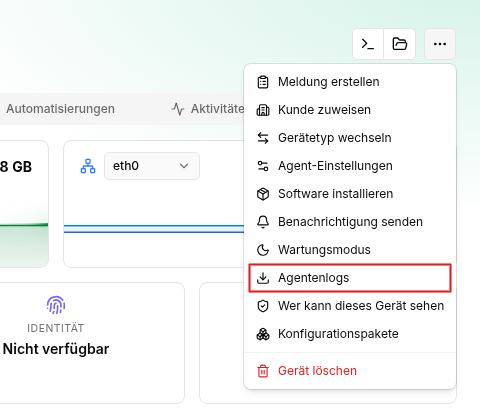Open the remote terminal icon button

point(368,44)
